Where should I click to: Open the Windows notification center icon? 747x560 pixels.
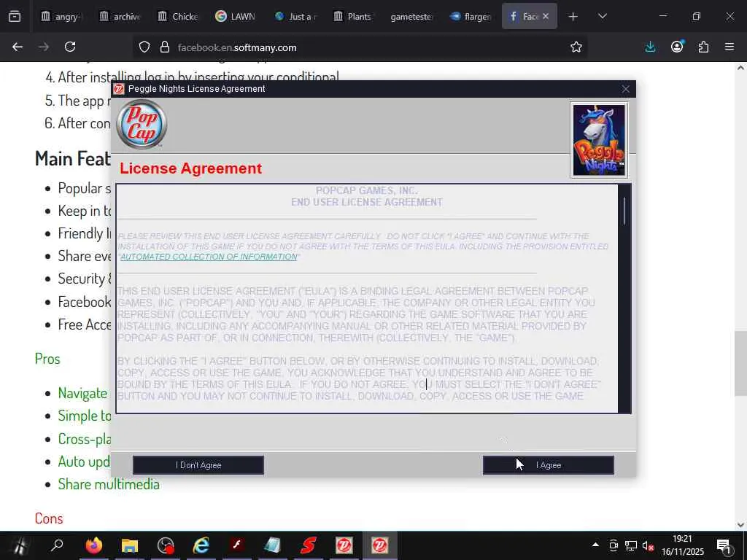tap(724, 545)
